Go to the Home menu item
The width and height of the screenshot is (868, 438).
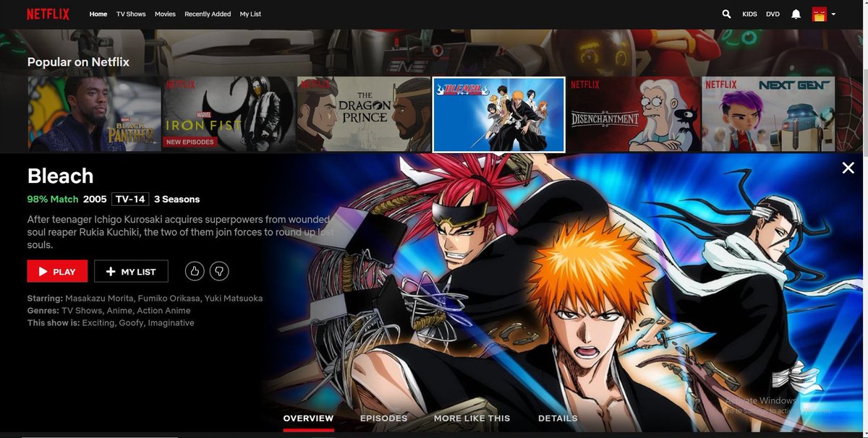(98, 14)
